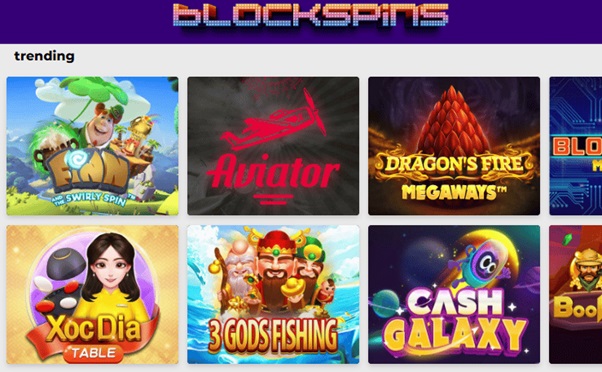The height and width of the screenshot is (372, 602).
Task: Click the red airplane icon in Aviator
Action: [x=273, y=120]
